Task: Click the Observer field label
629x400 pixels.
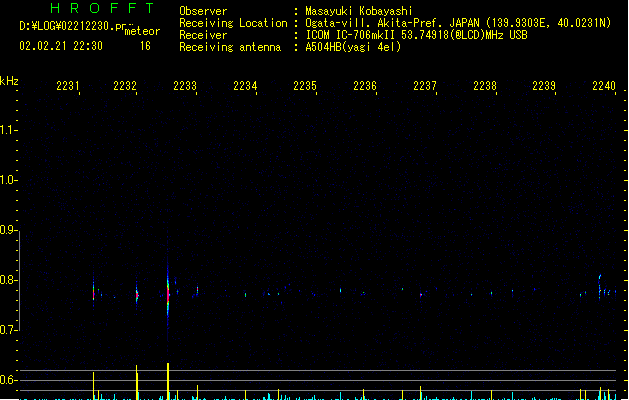Action: point(203,11)
